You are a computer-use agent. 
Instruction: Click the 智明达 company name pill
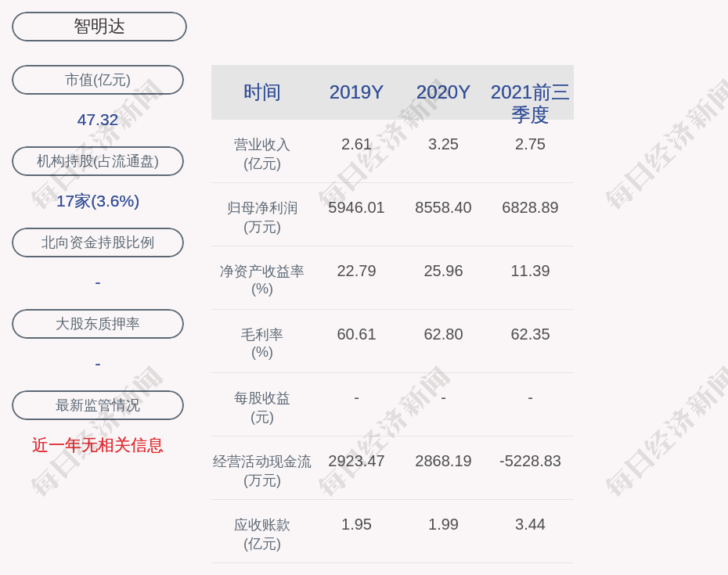99,27
